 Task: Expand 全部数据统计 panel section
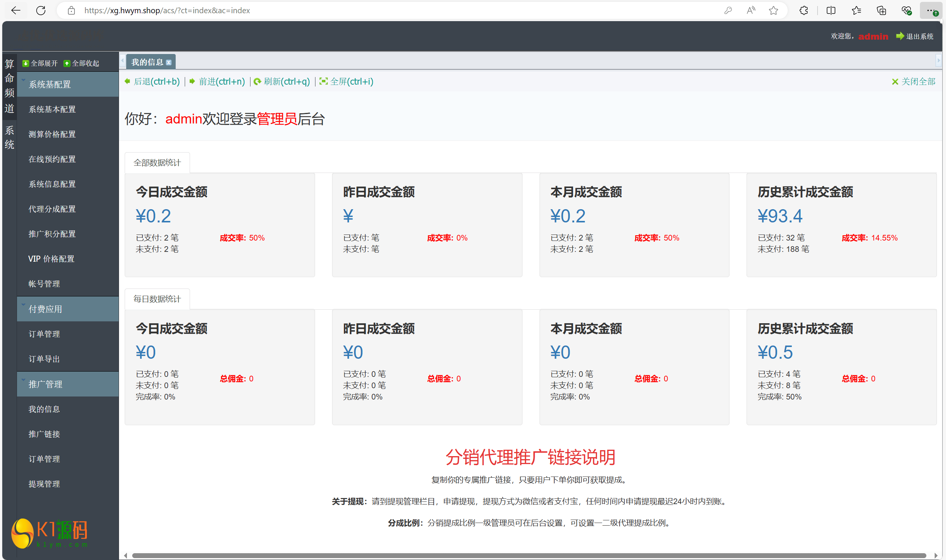[x=157, y=163]
